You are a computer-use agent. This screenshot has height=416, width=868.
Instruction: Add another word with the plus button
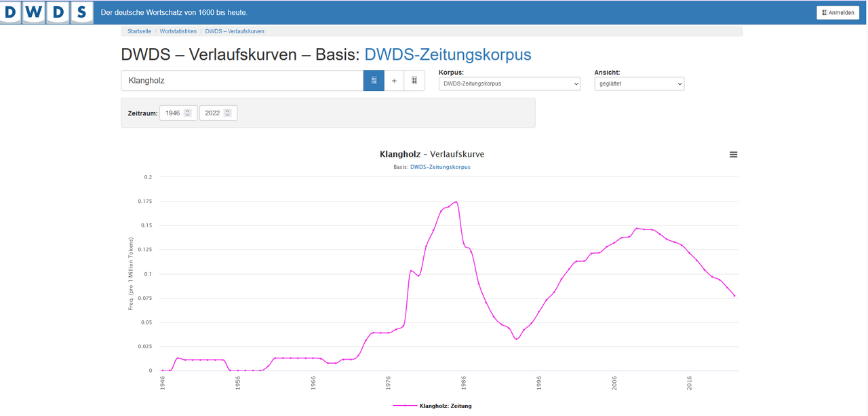394,81
